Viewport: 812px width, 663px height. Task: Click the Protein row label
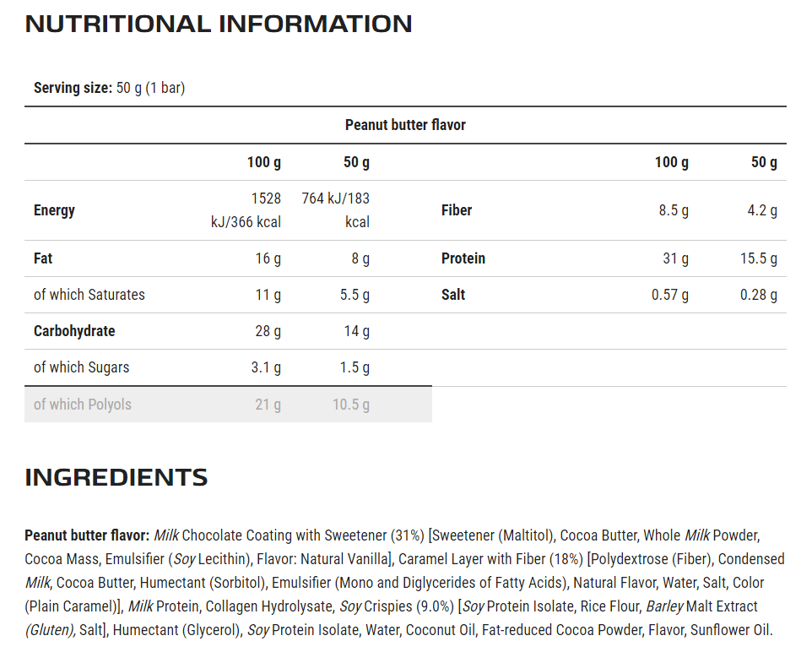pos(463,258)
